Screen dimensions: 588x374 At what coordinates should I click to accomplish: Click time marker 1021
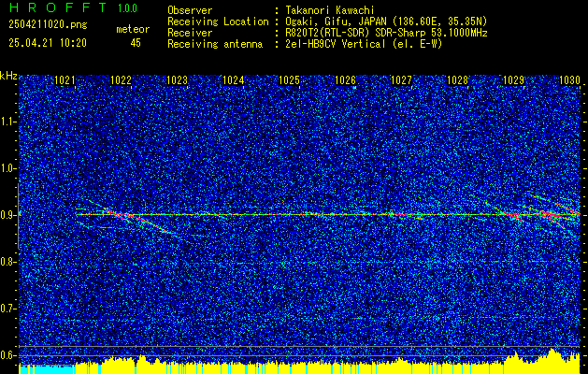[x=65, y=80]
